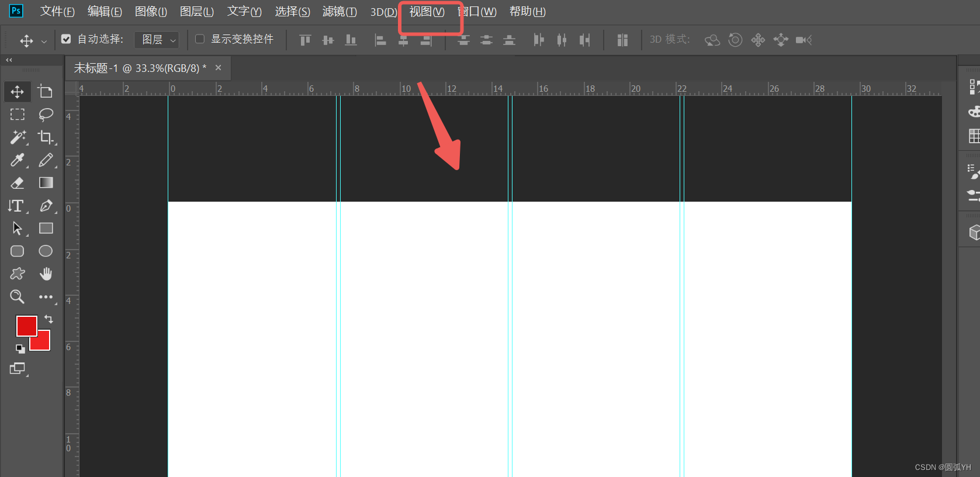Click the ruler origin corner box
The width and height of the screenshot is (980, 477).
tap(71, 88)
